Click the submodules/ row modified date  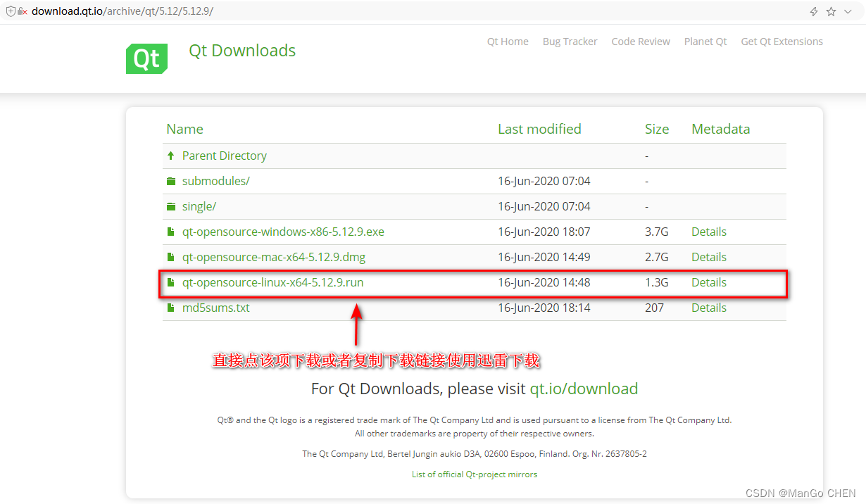coord(544,181)
